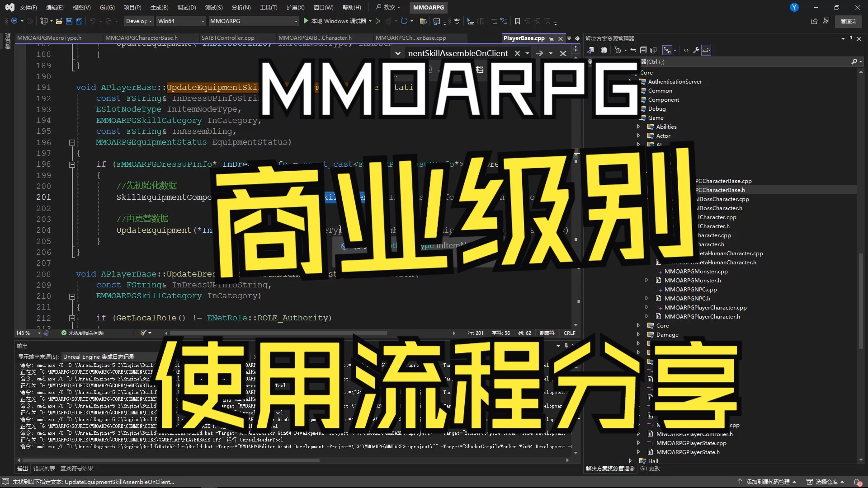This screenshot has height=488, width=868.
Task: Toggle the output window visibility
Action: [24, 346]
